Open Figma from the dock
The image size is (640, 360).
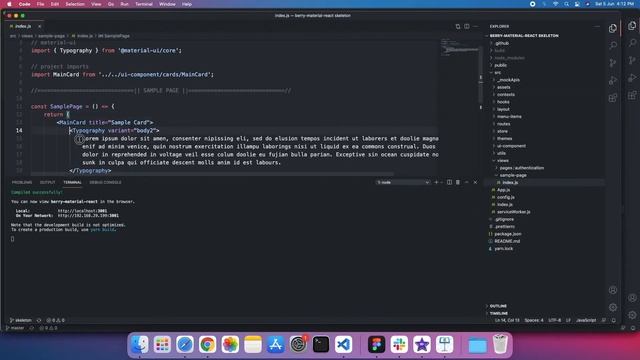pos(376,344)
